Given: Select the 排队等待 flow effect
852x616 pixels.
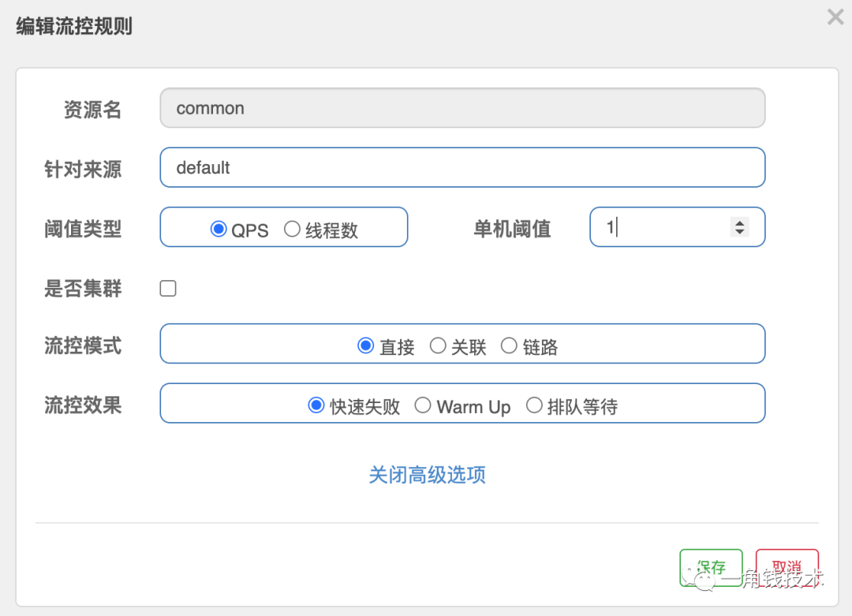Looking at the screenshot, I should tap(534, 405).
